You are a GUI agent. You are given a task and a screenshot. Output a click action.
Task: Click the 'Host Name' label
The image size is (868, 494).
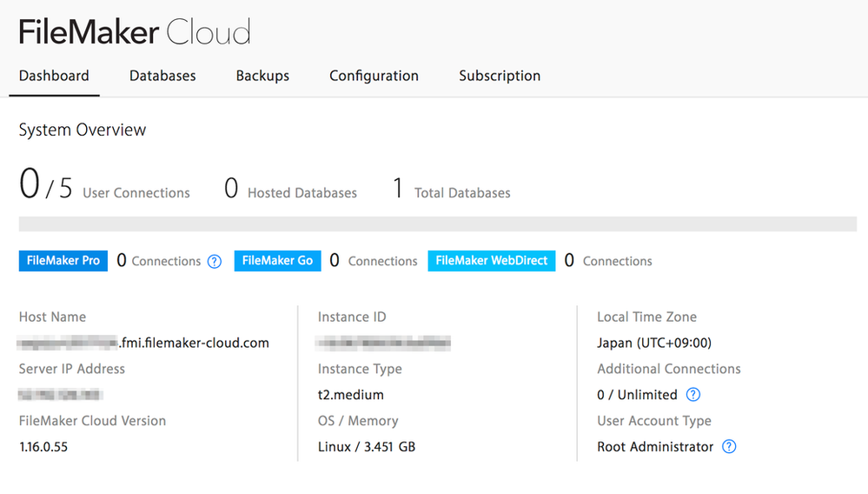(53, 317)
